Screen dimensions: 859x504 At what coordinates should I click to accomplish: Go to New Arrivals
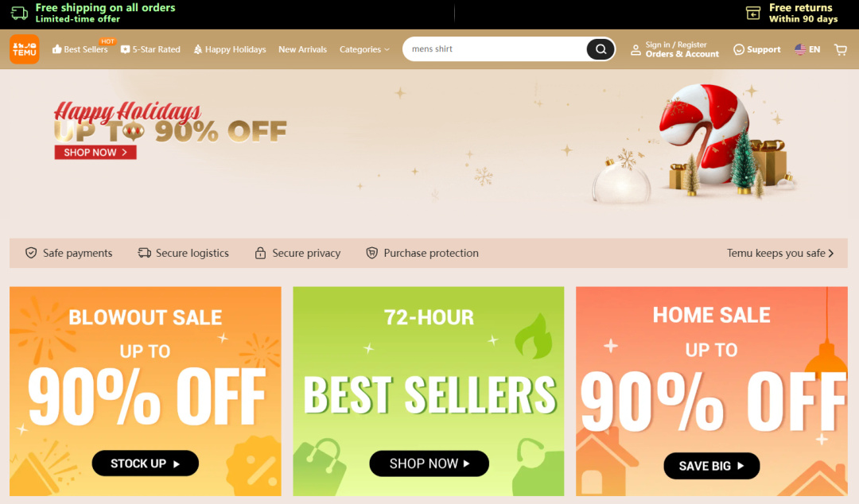point(302,49)
